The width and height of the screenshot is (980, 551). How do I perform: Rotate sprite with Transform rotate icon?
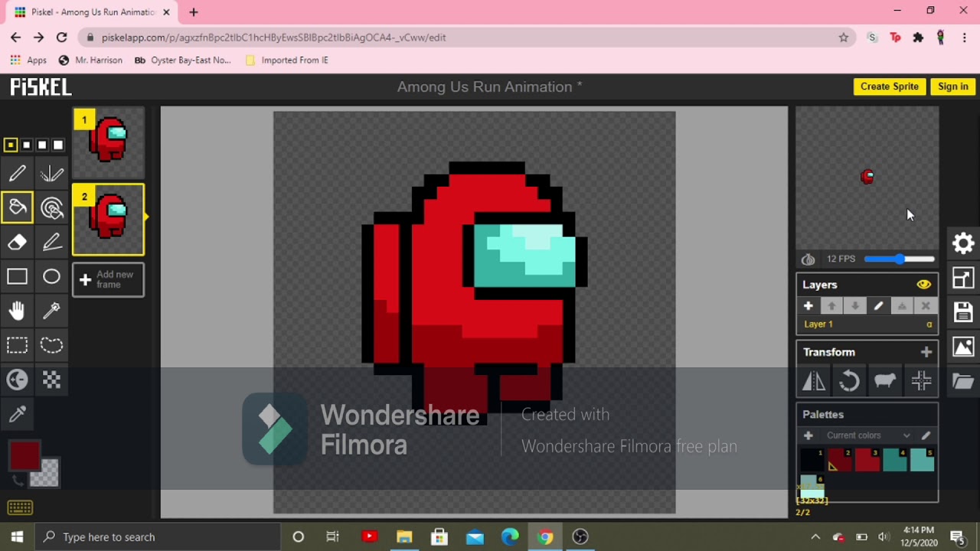click(849, 381)
